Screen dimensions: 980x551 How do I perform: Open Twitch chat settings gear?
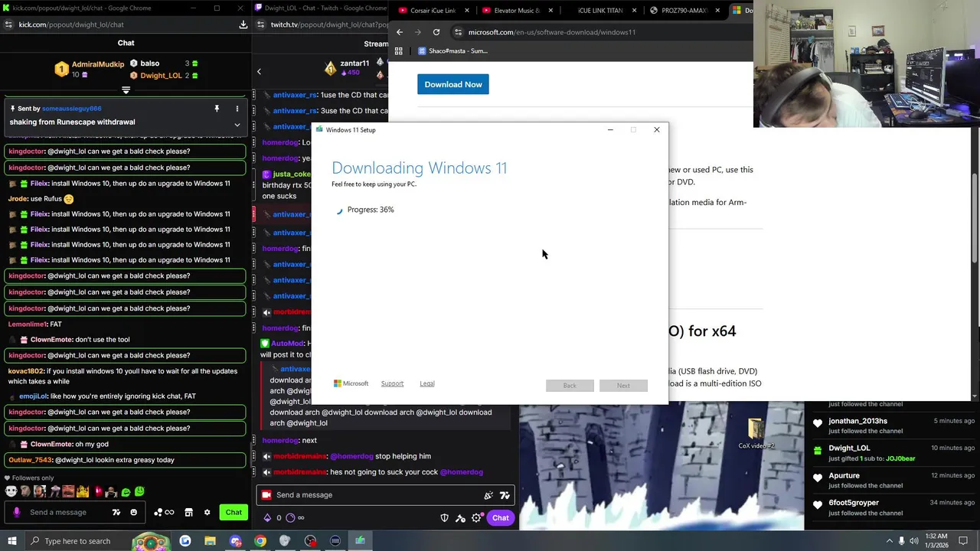(x=476, y=518)
